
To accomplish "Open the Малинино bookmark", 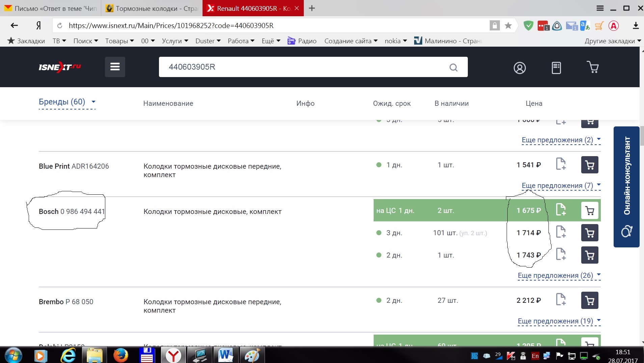I will pos(448,41).
